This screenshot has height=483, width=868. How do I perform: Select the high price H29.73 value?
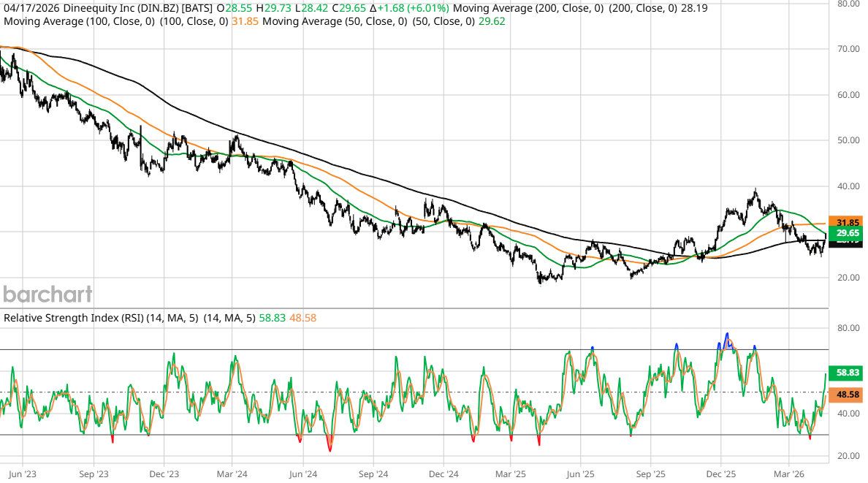coord(273,8)
